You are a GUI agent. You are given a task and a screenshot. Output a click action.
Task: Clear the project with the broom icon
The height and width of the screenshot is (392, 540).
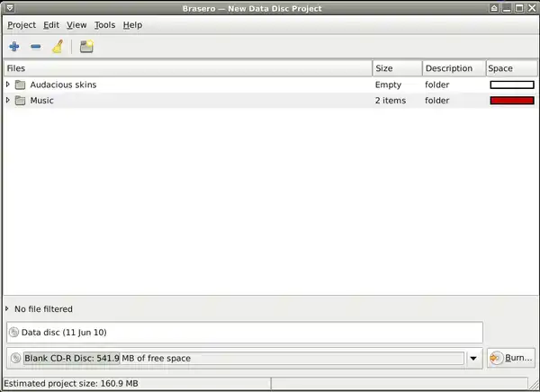click(x=57, y=47)
